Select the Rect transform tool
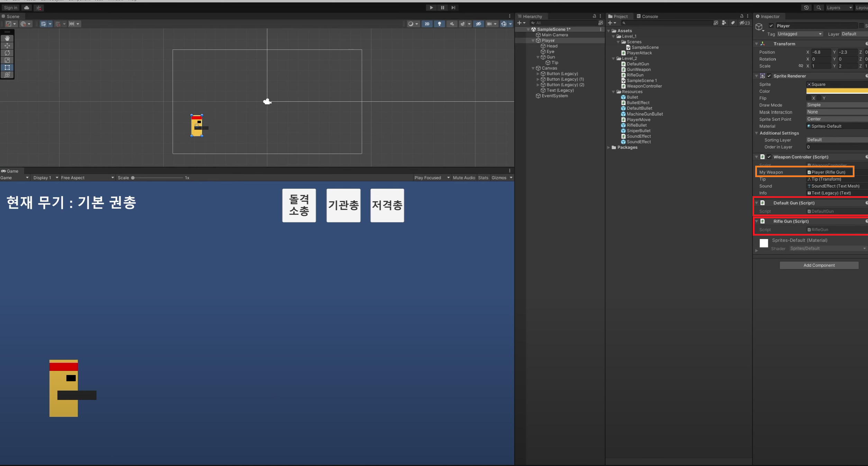 (7, 67)
